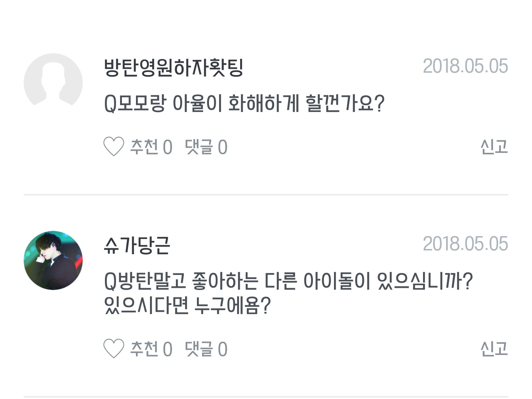The height and width of the screenshot is (399, 532).
Task: Click the heart icon under 방탄영원하자홧팅's comment
Action: pyautogui.click(x=113, y=147)
